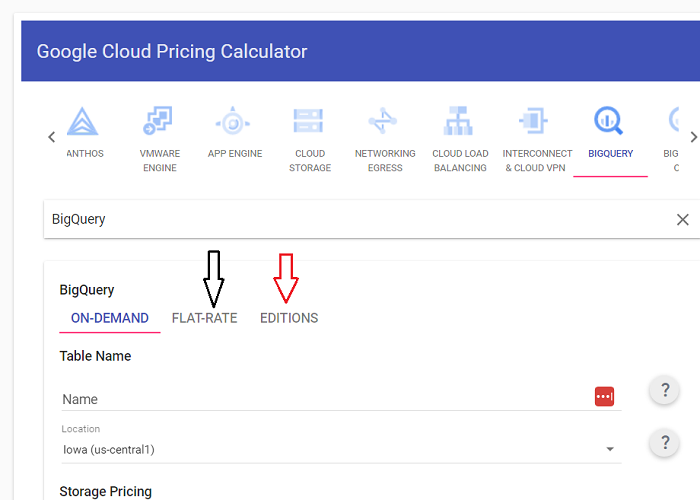
Task: Switch to the EDITIONS tab
Action: [289, 318]
